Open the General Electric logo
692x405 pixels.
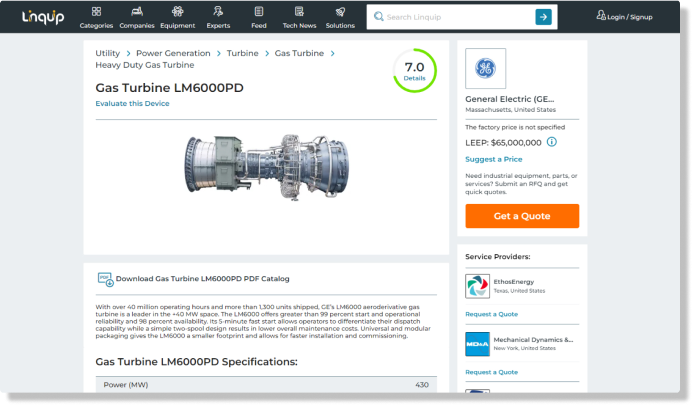click(485, 68)
